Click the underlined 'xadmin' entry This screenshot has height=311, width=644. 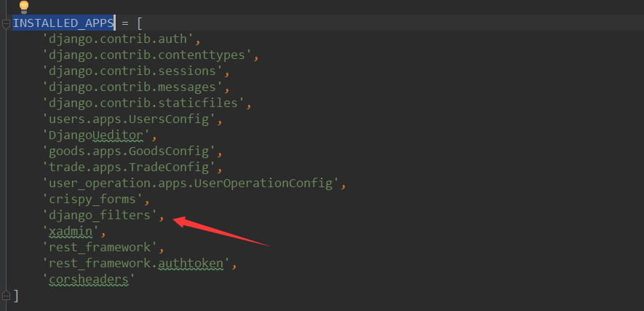tap(71, 232)
